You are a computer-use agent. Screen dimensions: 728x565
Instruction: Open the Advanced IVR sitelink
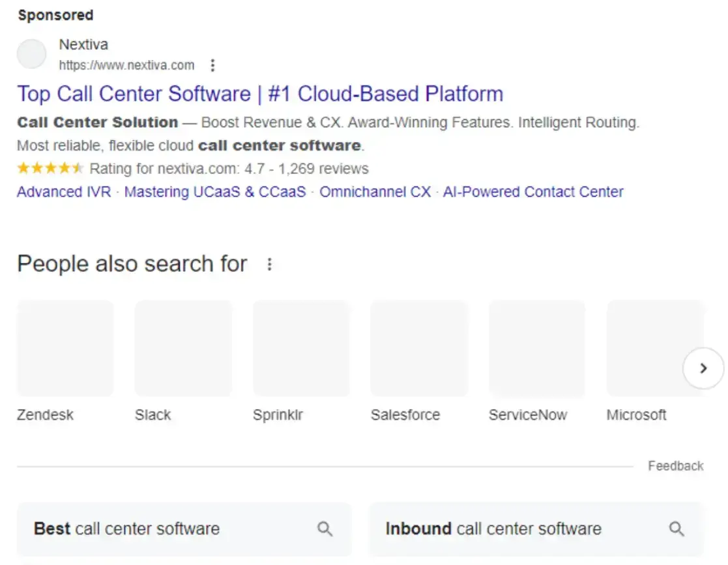click(63, 192)
